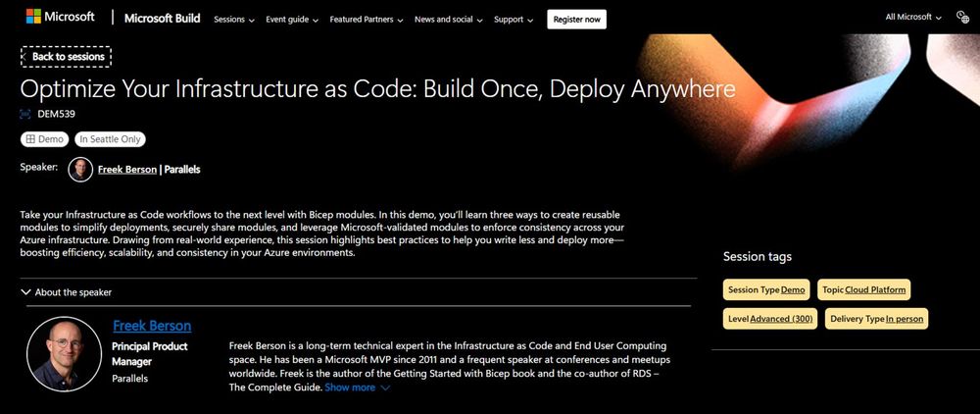Click the globe language selector icon
Screen dimensions: 980x414
(962, 17)
